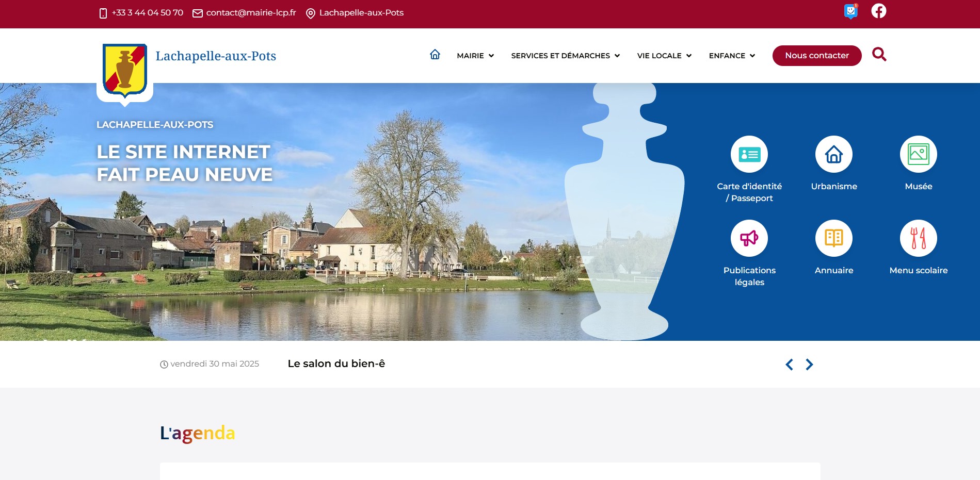
Task: Open the Annuaire book icon
Action: click(x=834, y=238)
